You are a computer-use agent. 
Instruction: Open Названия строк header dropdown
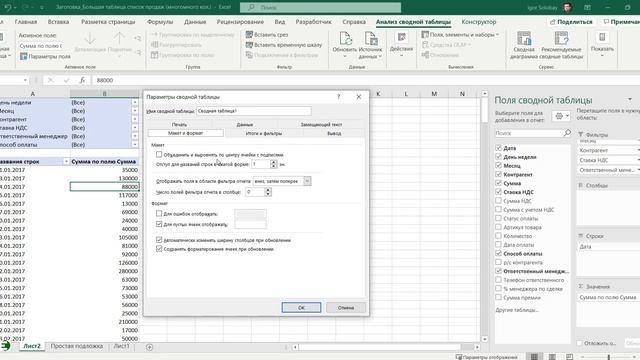coord(66,162)
